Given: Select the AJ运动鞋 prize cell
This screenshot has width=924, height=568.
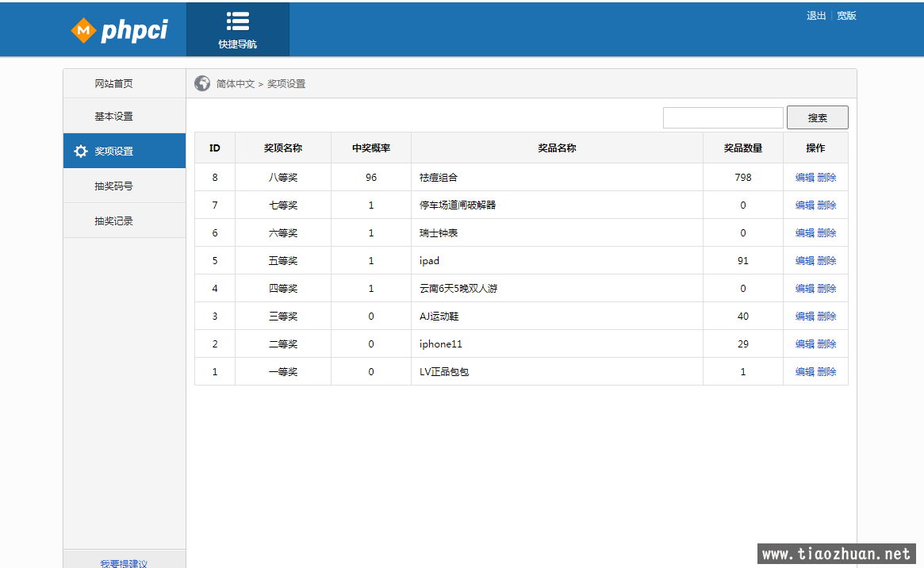Looking at the screenshot, I should pyautogui.click(x=557, y=317).
